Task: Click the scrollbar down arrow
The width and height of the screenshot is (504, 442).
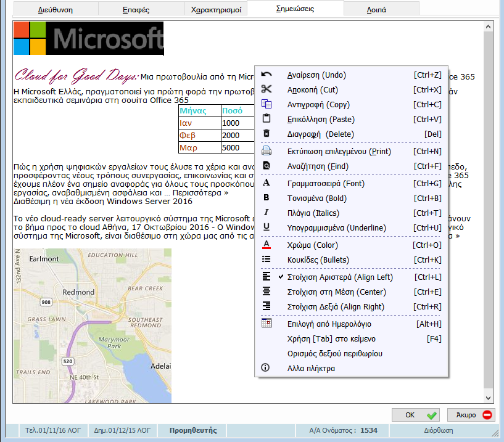Action: click(488, 398)
